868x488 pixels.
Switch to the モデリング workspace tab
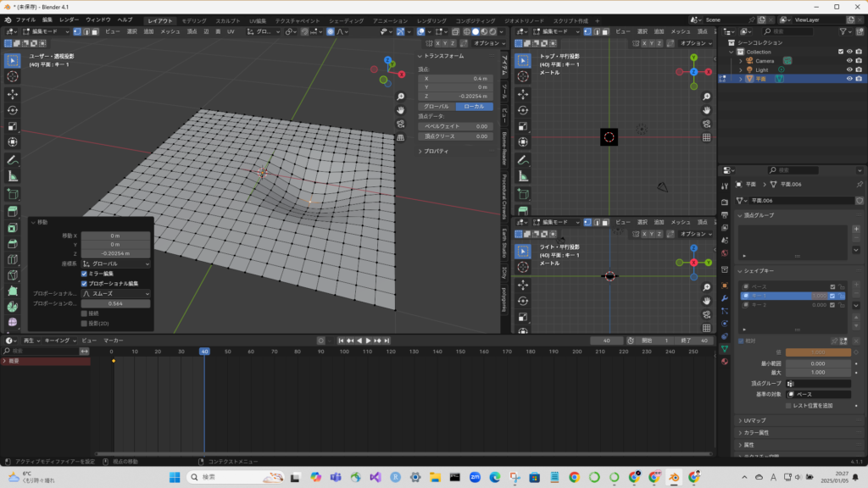pyautogui.click(x=194, y=19)
